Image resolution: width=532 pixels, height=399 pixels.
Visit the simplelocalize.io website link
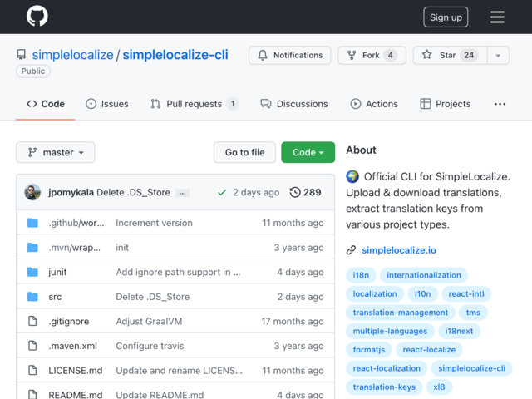(399, 250)
